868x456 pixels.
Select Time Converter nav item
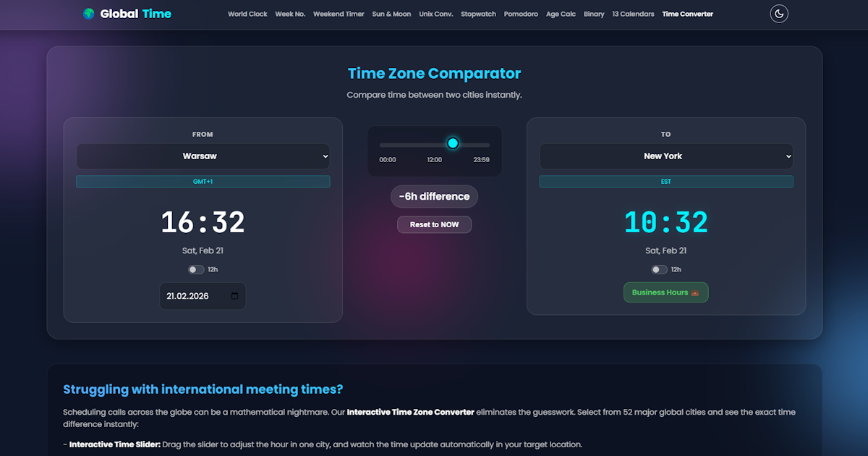(687, 14)
